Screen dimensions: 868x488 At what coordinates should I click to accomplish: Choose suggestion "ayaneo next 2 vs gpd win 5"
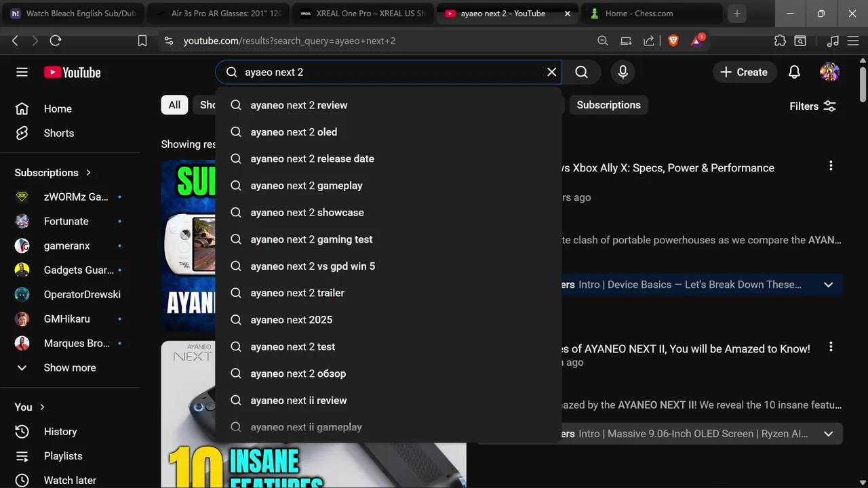389,266
